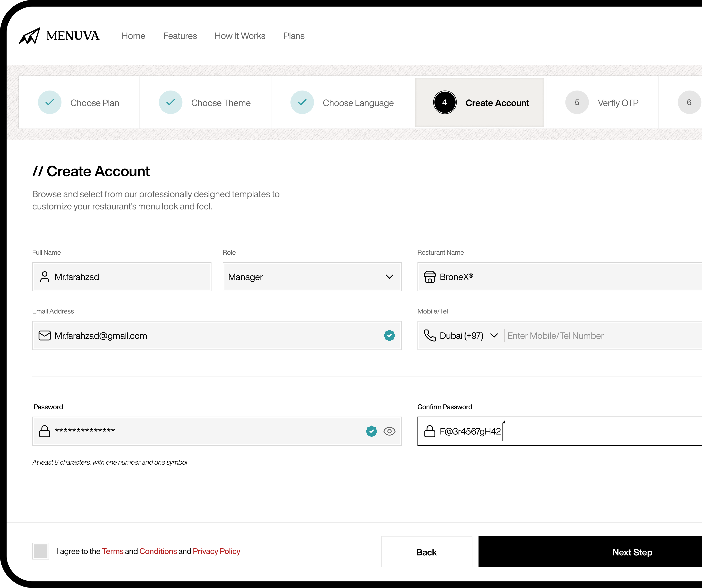Click the lock icon in Password field
The height and width of the screenshot is (588, 702).
coord(44,431)
